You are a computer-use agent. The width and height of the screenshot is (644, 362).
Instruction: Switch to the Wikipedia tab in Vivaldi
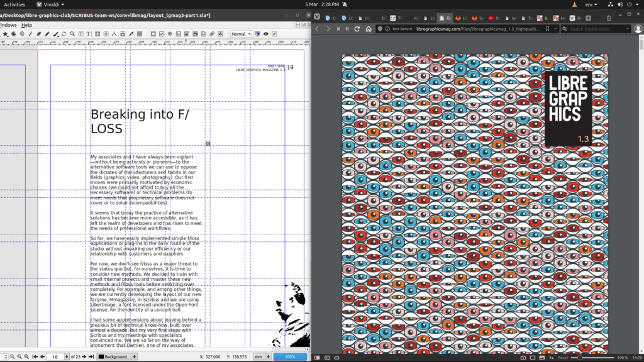click(575, 18)
